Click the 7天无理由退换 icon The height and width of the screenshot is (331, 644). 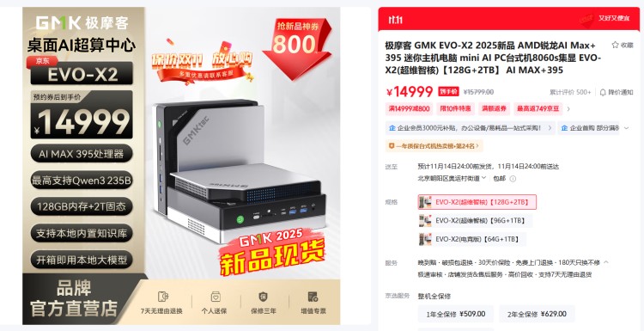pos(163,297)
